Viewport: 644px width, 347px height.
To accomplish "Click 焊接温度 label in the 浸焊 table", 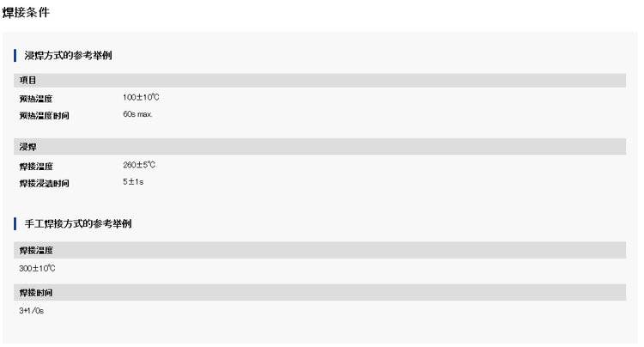I will [36, 166].
